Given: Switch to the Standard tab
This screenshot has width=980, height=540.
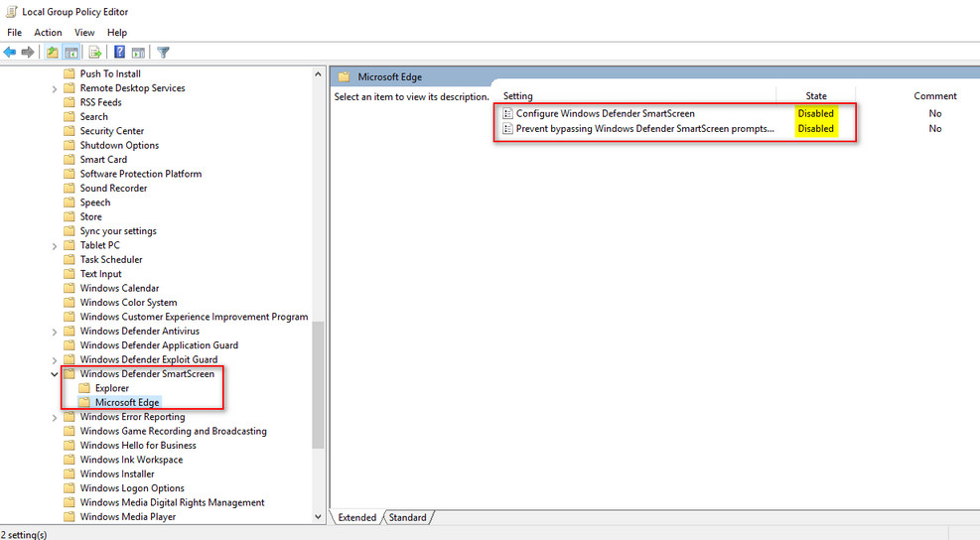Looking at the screenshot, I should pos(407,517).
